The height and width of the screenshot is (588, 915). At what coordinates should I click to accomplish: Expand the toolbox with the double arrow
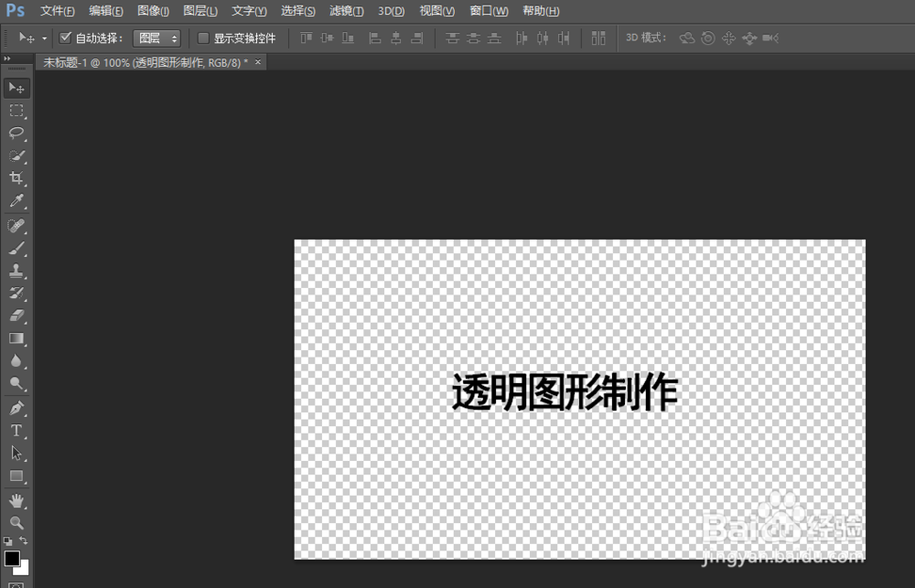click(7, 59)
